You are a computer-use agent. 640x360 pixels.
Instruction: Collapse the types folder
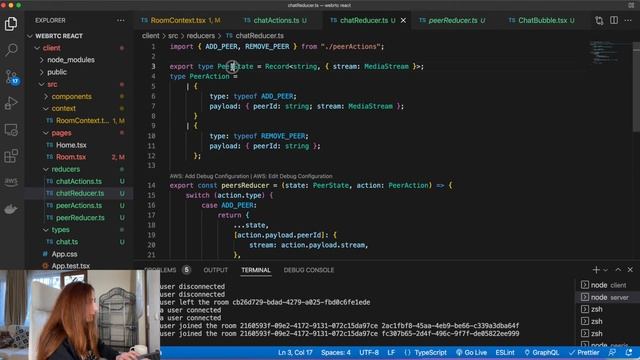[60, 230]
